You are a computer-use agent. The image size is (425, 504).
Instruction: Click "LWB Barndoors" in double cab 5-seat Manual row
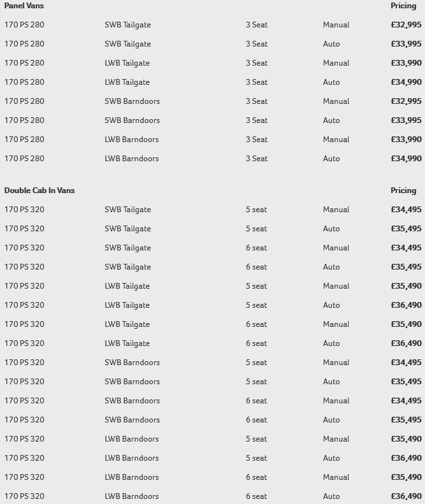click(132, 439)
